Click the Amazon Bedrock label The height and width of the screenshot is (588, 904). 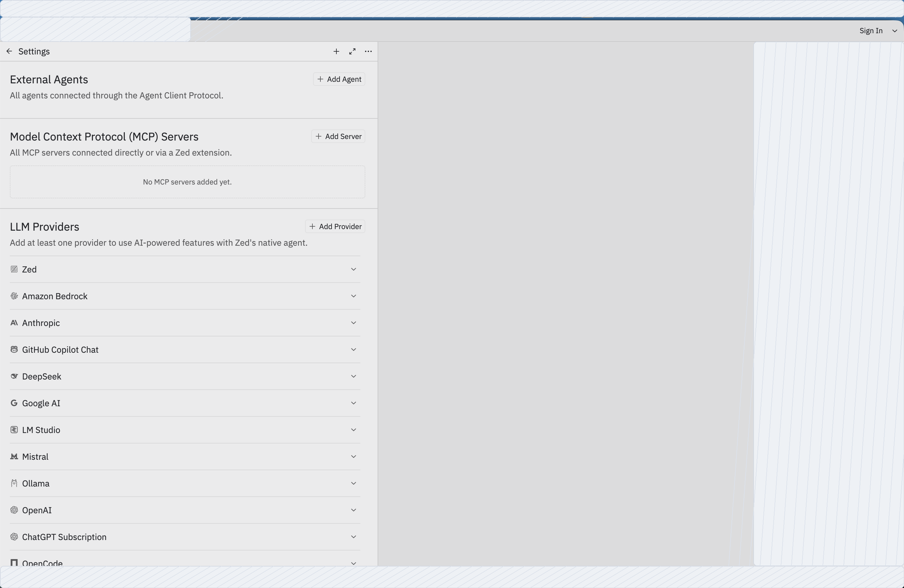pos(55,296)
